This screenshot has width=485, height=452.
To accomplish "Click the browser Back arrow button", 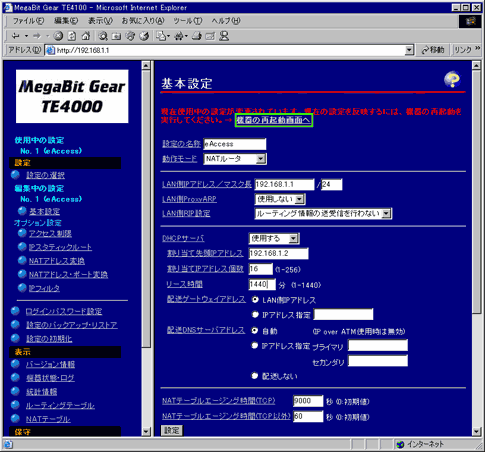I will [16, 36].
